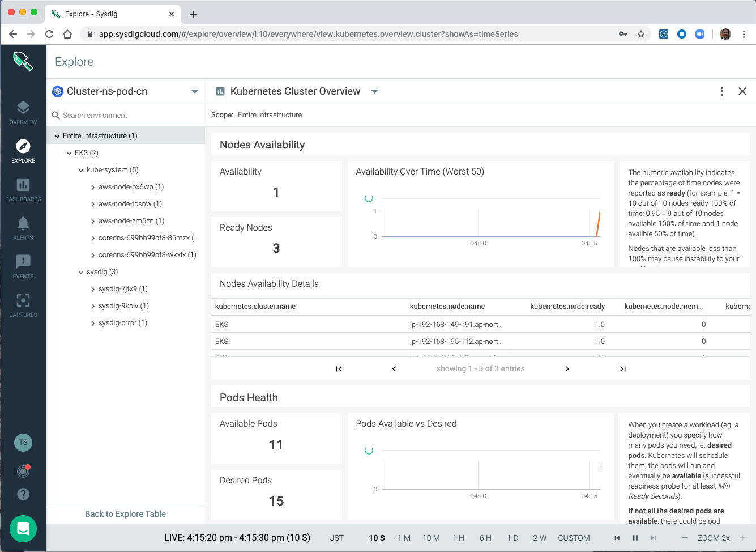Bookmark this page with star icon
756x552 pixels.
[641, 34]
